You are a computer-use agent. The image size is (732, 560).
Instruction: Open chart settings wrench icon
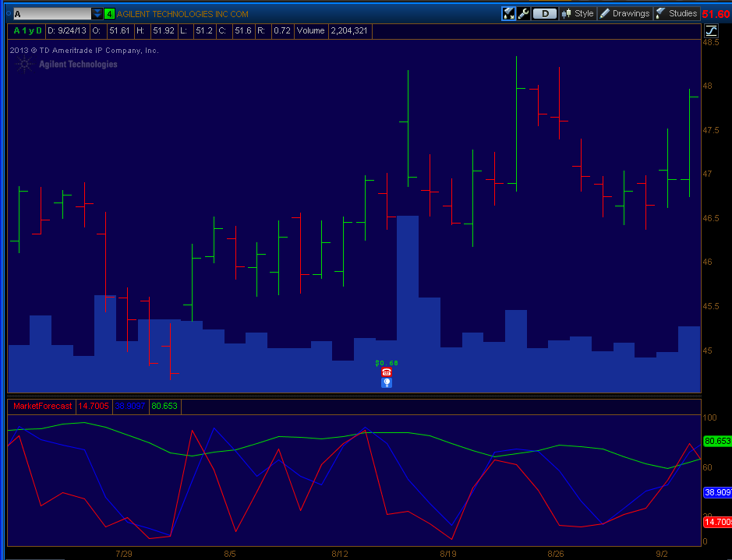[523, 13]
